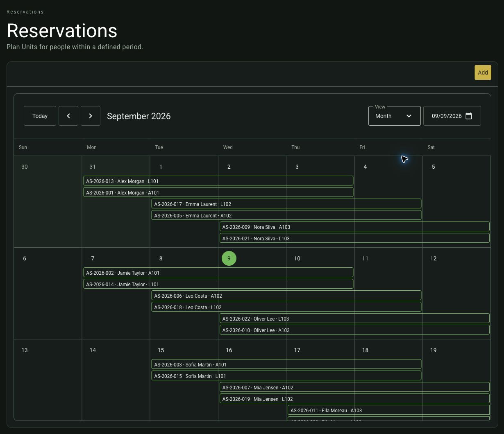504x434 pixels.
Task: Select day number 10 in calendar
Action: tap(297, 258)
